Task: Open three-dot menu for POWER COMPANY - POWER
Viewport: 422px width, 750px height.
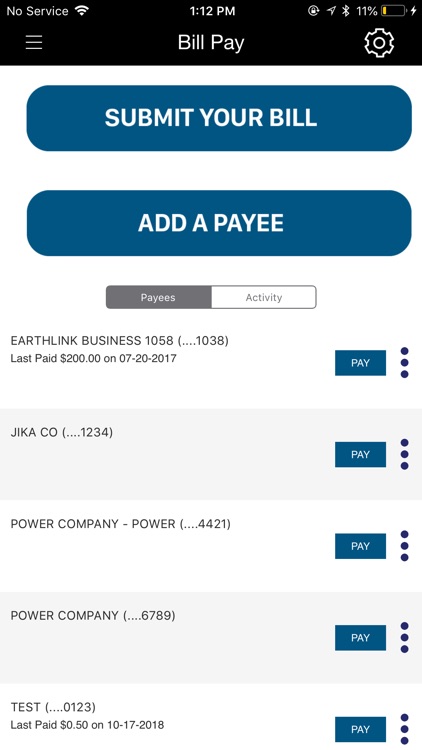Action: [404, 546]
